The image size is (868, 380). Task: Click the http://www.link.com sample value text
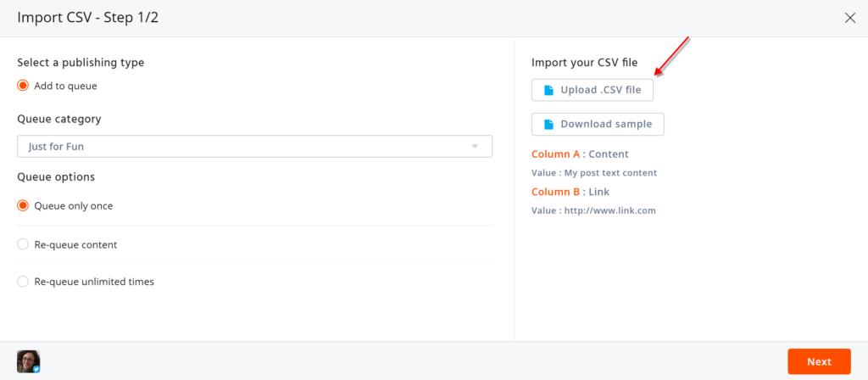pos(609,210)
